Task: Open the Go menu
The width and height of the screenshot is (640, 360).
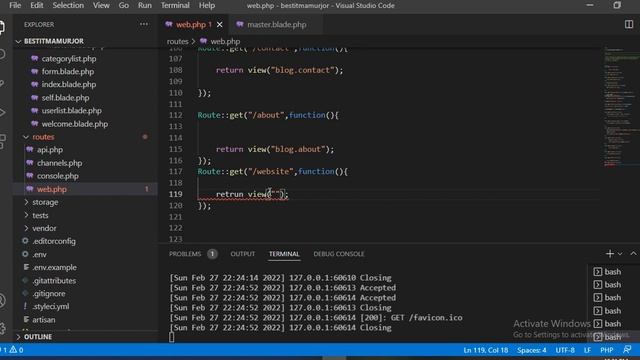Action: click(x=124, y=5)
